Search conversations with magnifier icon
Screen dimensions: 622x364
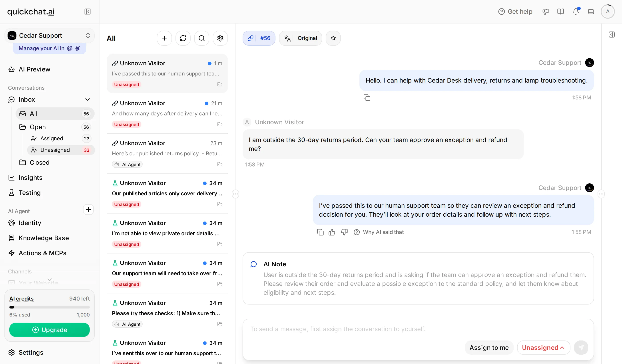point(202,38)
